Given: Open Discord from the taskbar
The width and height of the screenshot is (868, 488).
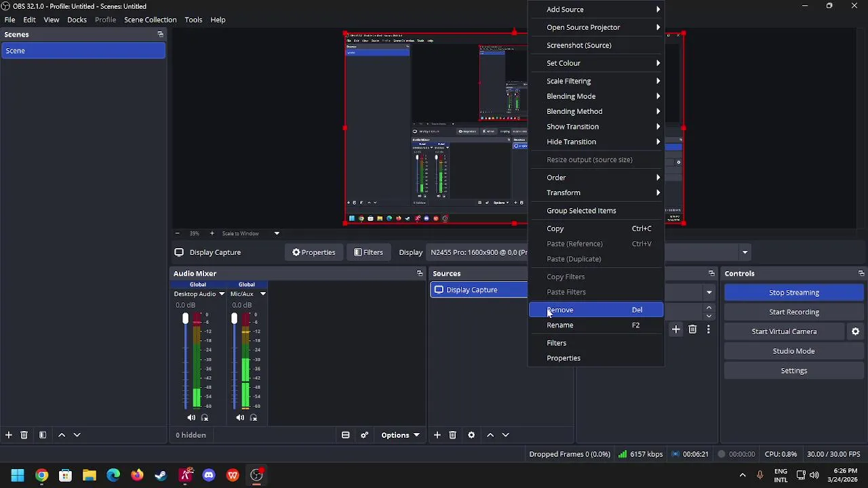Looking at the screenshot, I should click(x=209, y=475).
